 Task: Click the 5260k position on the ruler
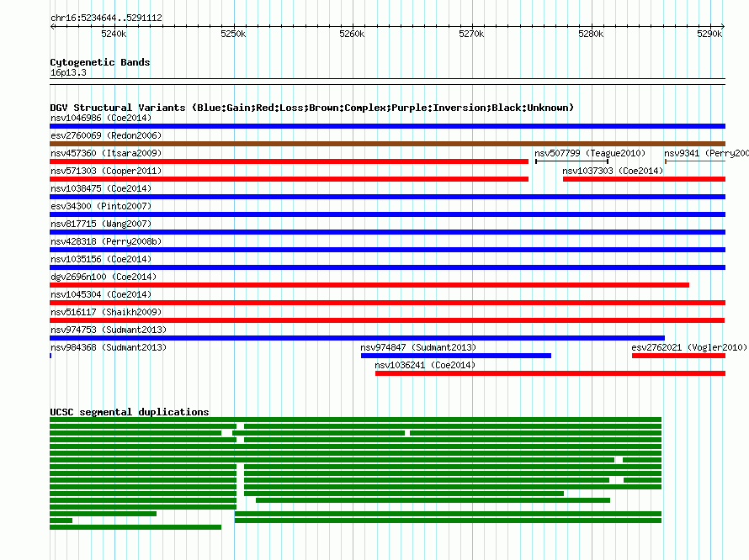click(352, 34)
